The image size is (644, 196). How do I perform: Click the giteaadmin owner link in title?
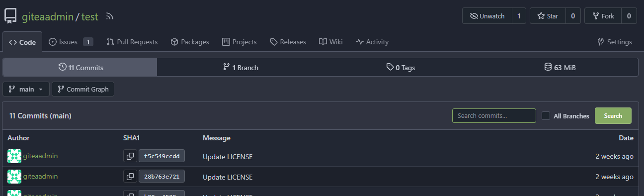pos(47,16)
